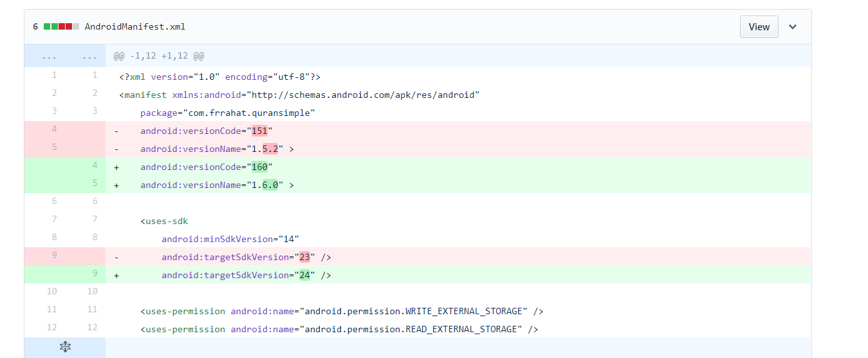
Task: Open the AndroidManifest.xml file name link
Action: tap(135, 27)
